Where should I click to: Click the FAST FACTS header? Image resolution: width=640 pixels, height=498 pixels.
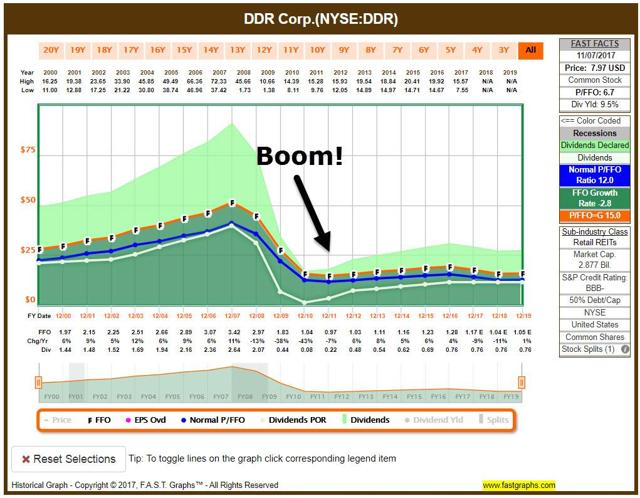595,44
